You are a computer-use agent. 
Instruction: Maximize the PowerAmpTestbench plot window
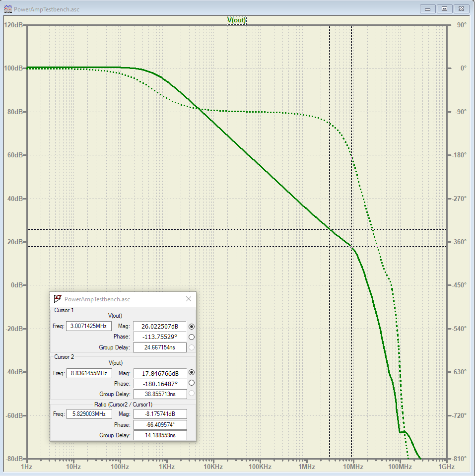444,9
